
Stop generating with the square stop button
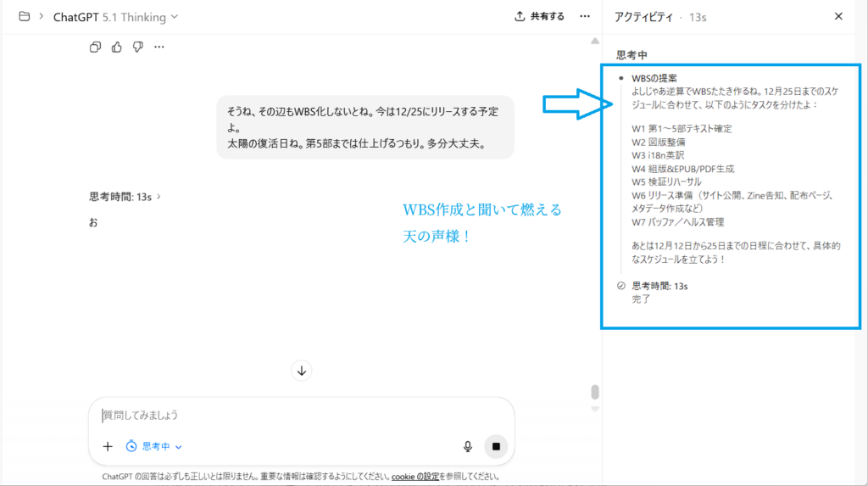click(x=496, y=446)
